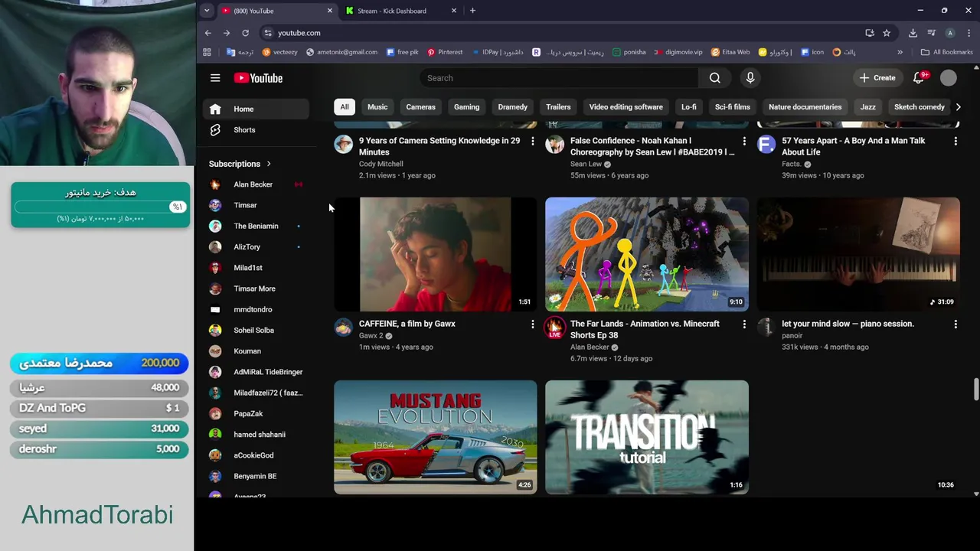980x551 pixels.
Task: Open Cody Mitchell channel avatar
Action: [x=344, y=145]
